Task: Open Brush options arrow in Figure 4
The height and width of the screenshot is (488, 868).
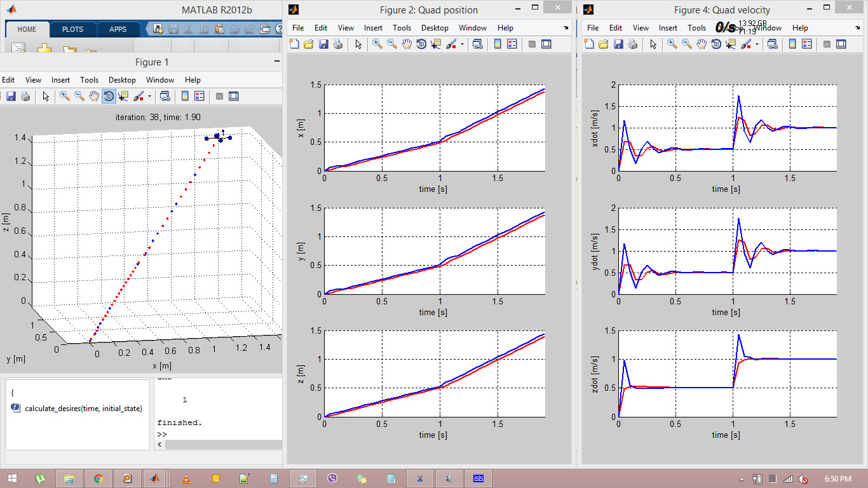Action: coord(757,44)
